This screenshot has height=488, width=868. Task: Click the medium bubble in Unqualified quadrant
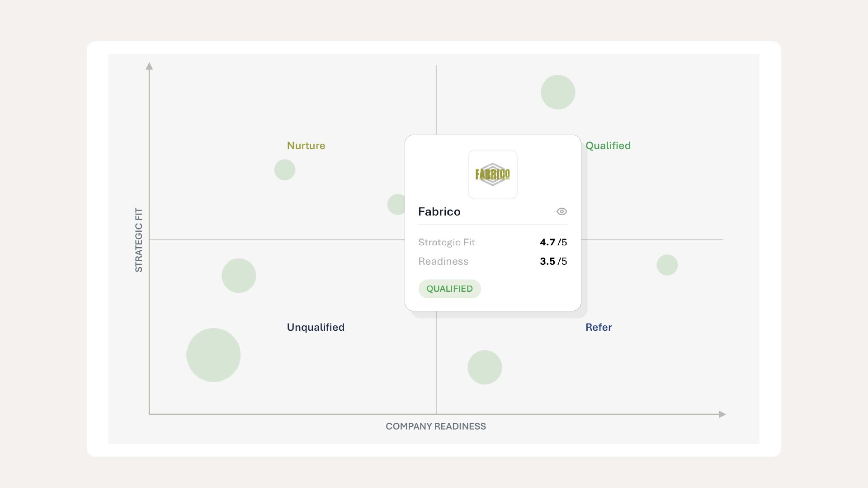point(239,276)
